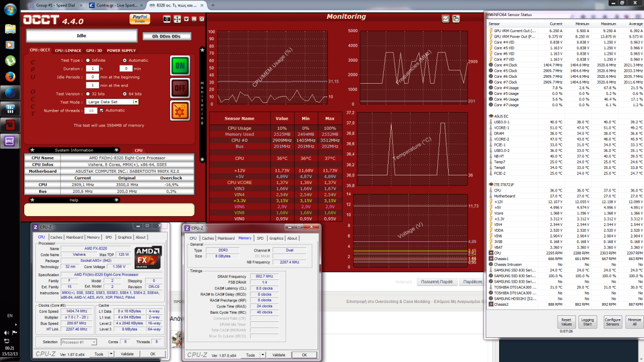Open OCCT settings with the orange gear icon
Viewport: 644px width, 362px height.
coord(180,110)
